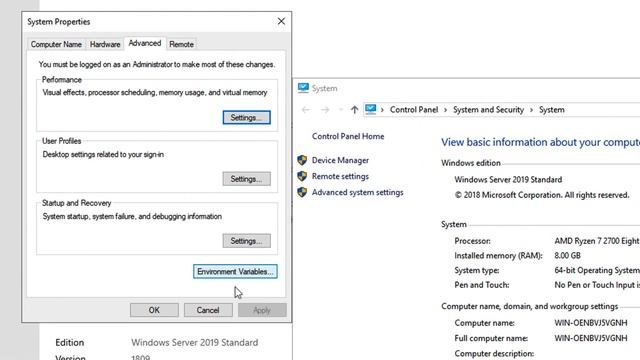Select the Advanced tab

(x=145, y=43)
